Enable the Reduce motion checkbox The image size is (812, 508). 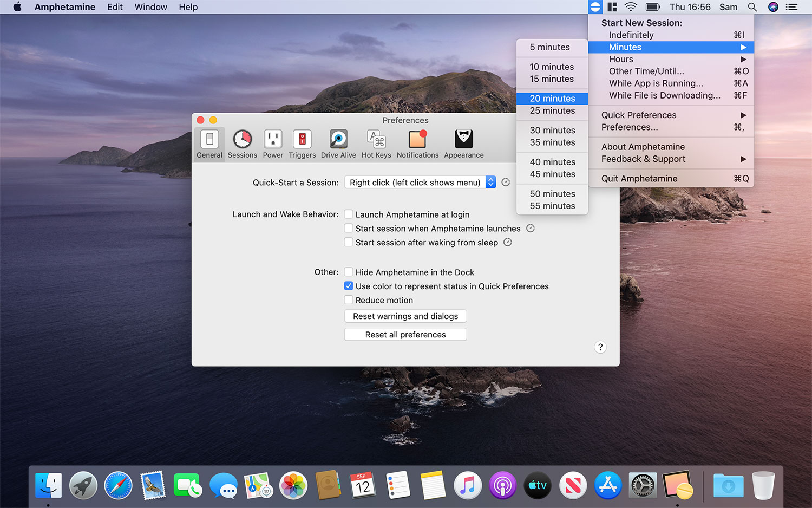(349, 300)
